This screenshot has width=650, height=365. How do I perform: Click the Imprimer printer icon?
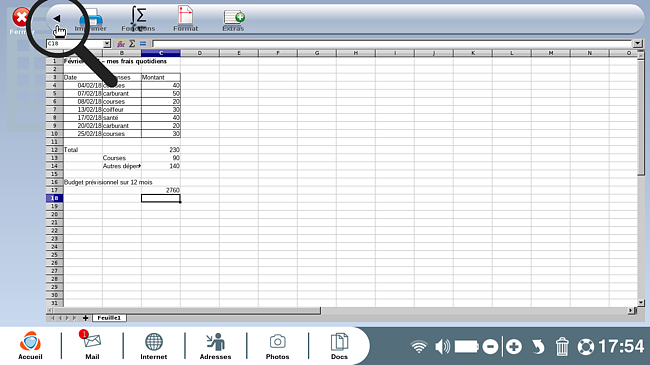(91, 17)
